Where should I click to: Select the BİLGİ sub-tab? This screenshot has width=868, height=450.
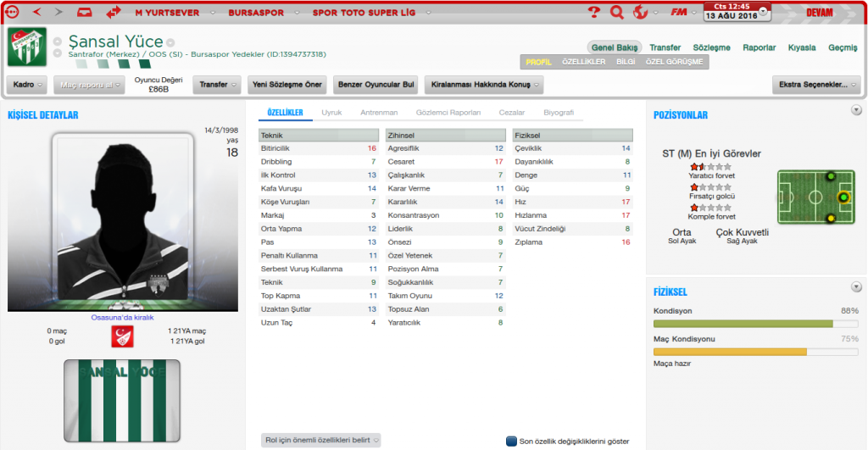click(x=626, y=62)
